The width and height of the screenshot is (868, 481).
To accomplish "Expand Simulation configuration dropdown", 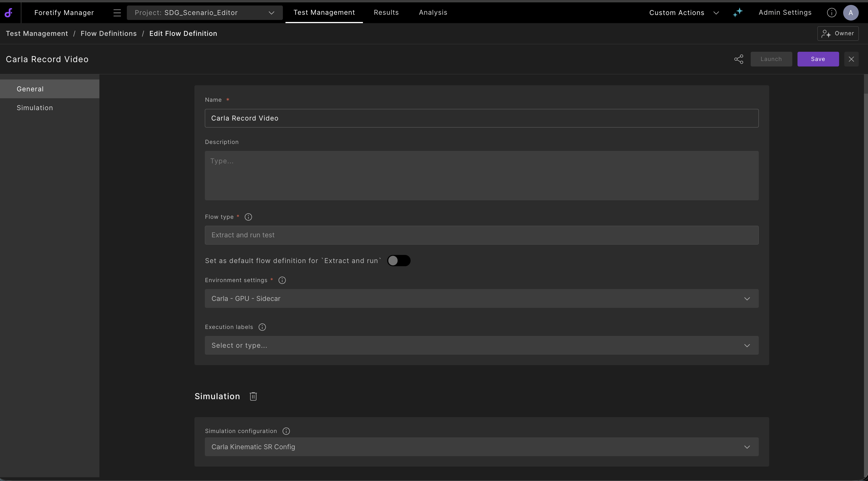I will 481,447.
